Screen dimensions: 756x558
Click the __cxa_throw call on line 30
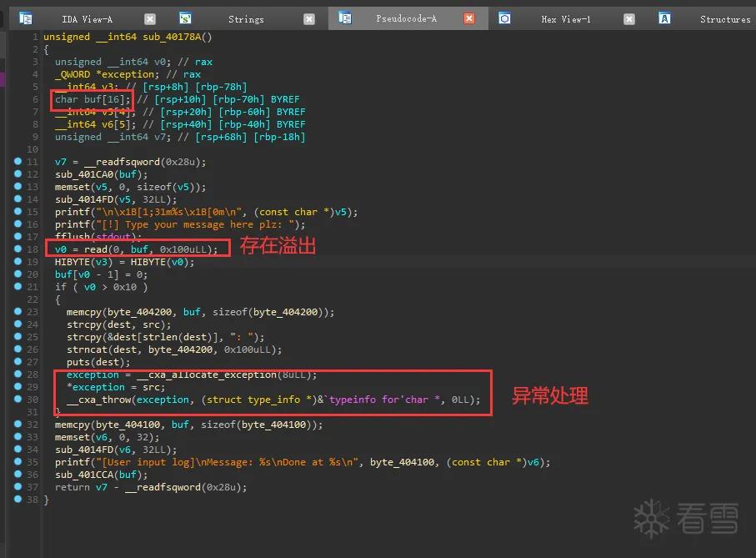point(99,400)
